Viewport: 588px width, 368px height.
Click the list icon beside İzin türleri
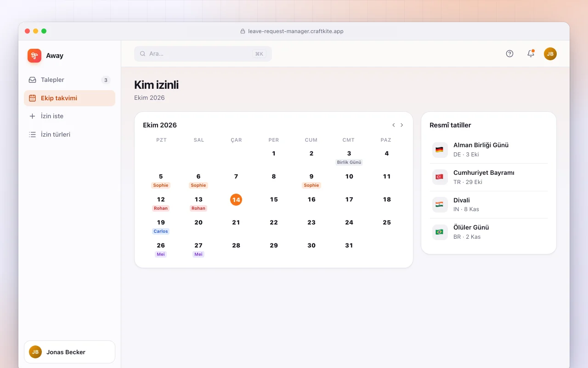point(32,135)
